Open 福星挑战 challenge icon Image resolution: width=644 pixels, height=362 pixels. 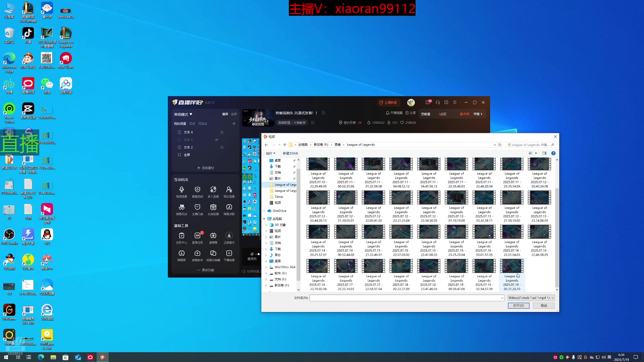(x=197, y=192)
